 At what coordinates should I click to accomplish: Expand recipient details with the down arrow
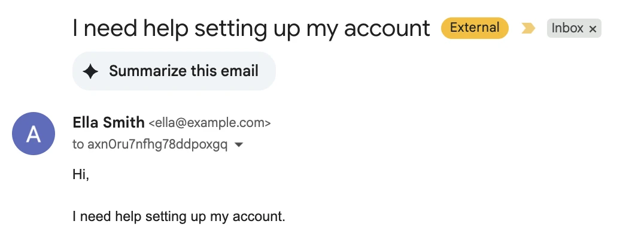click(x=239, y=145)
